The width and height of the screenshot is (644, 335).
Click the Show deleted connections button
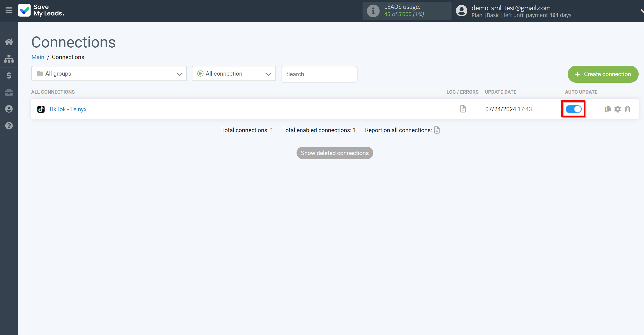(x=335, y=153)
